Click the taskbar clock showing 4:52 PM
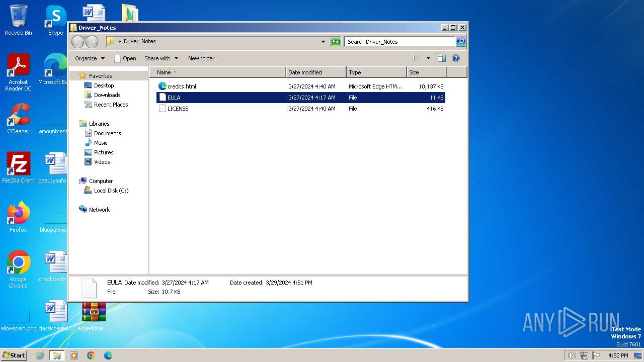The height and width of the screenshot is (362, 644). point(618,355)
